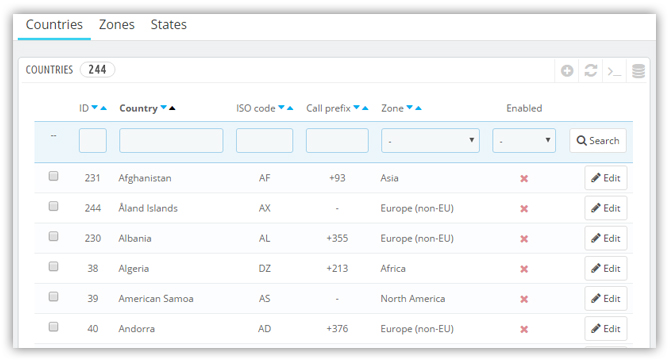Viewport: 670px width, 363px height.
Task: Click the Albania country name
Action: coord(135,238)
